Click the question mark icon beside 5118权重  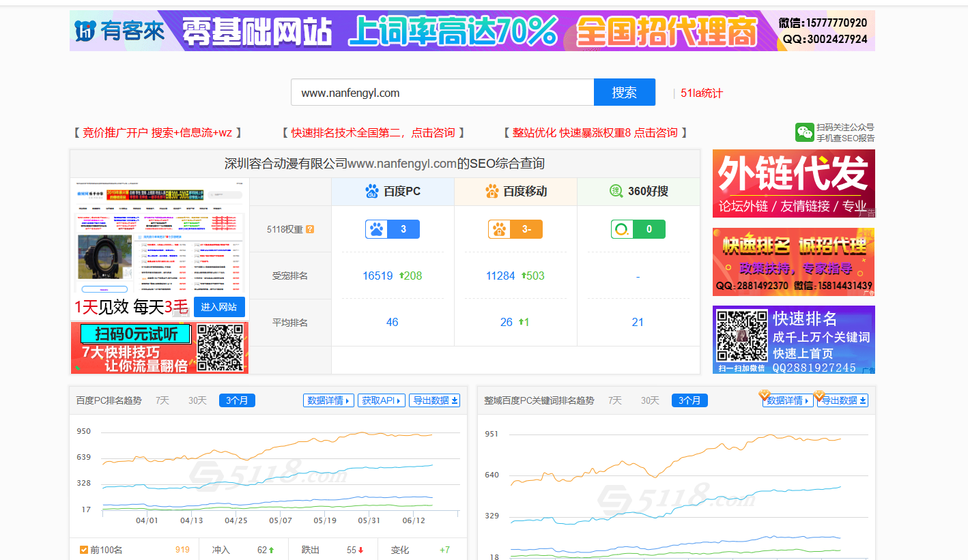310,229
